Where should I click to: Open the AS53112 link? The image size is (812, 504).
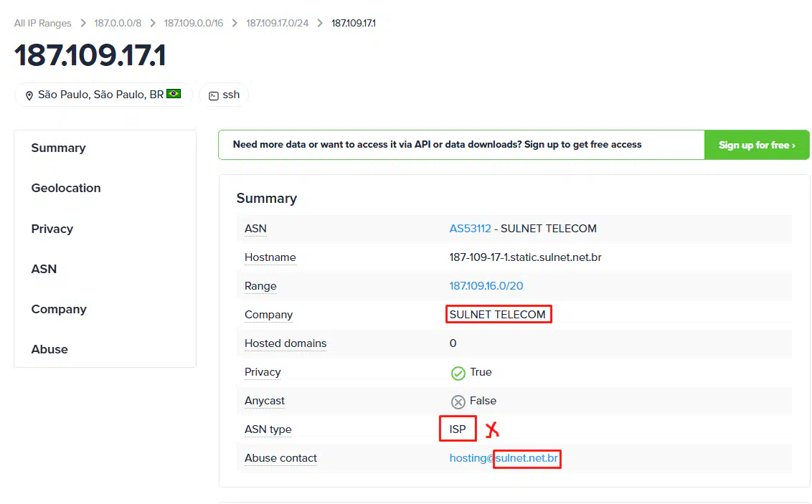click(x=471, y=228)
